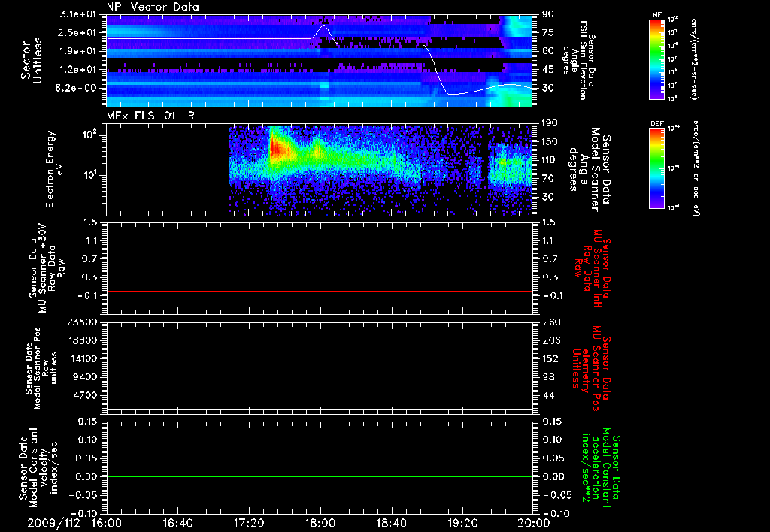
Task: Click the 150 scanner angle tick label
Action: tap(550, 141)
